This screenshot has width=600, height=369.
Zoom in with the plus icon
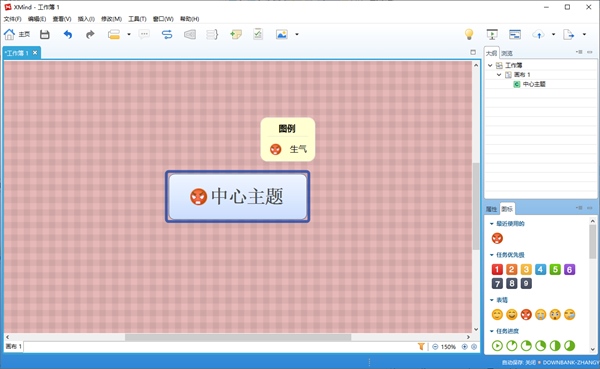pyautogui.click(x=465, y=347)
